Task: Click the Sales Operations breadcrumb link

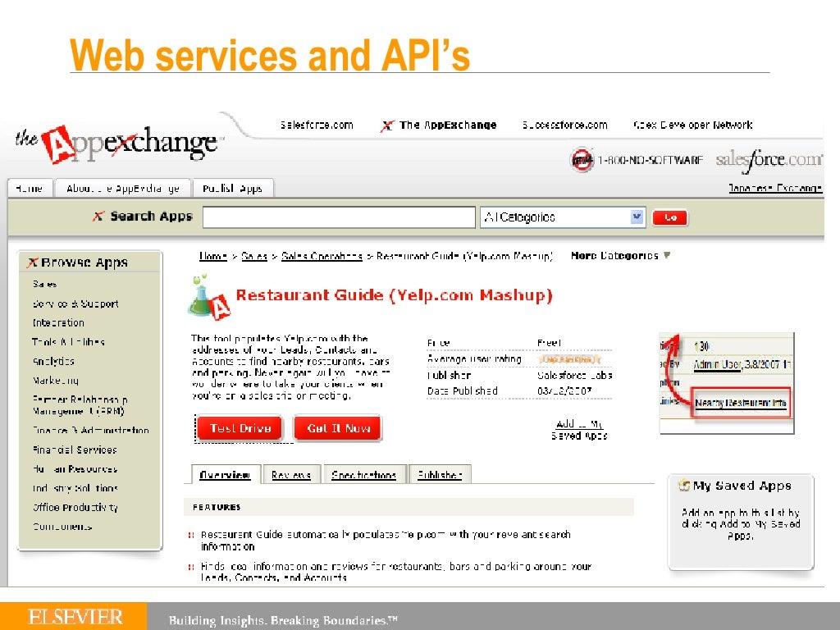Action: click(322, 256)
